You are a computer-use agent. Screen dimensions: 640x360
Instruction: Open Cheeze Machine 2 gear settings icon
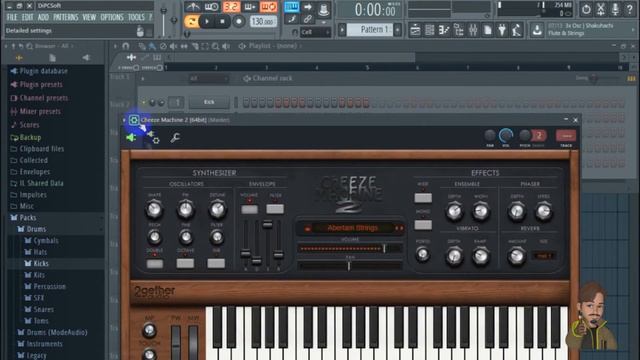tap(134, 120)
